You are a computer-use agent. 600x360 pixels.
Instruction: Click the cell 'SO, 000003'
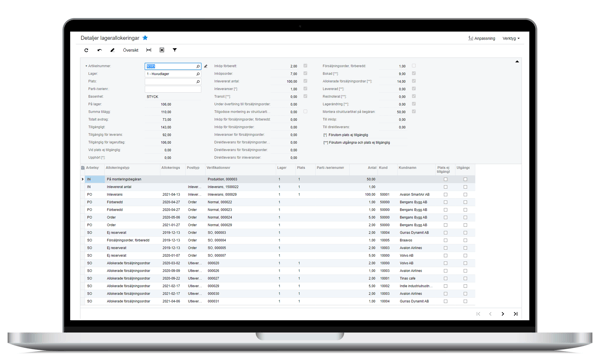(x=217, y=233)
